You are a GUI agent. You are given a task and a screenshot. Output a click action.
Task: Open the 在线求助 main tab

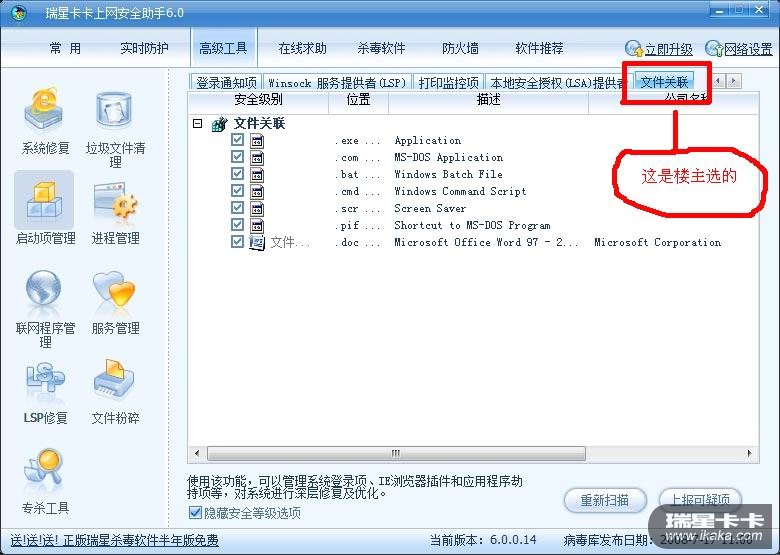tap(302, 48)
